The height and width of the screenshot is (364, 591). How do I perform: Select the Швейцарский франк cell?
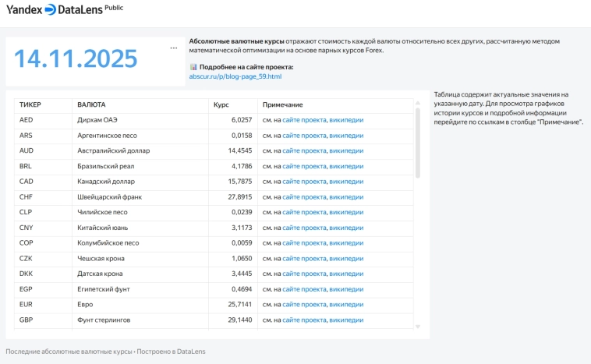pyautogui.click(x=140, y=196)
